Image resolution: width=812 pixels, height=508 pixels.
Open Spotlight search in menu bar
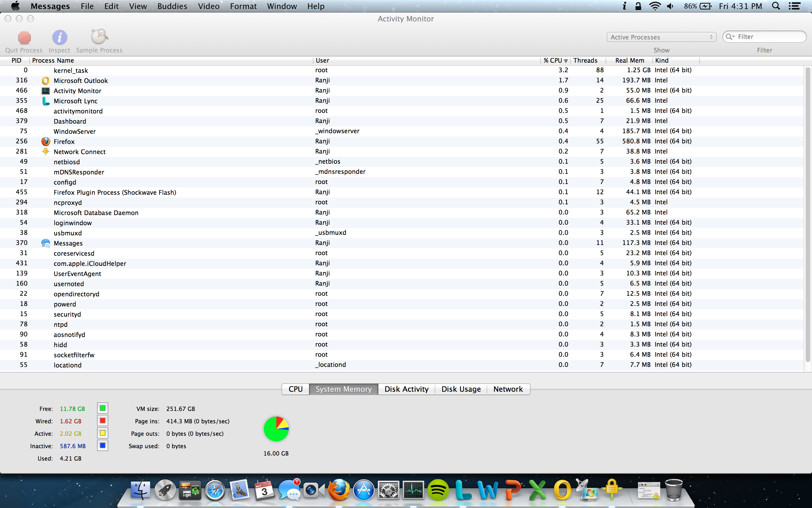point(776,6)
